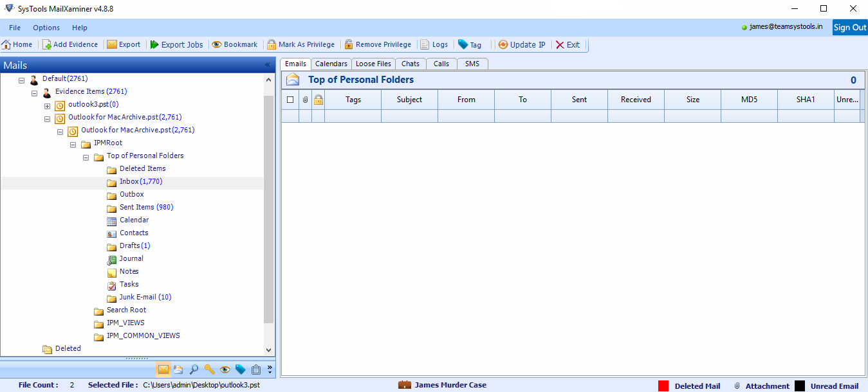This screenshot has height=392, width=868.
Task: Open the clipboard view icon in bottom strip
Action: coord(255,370)
